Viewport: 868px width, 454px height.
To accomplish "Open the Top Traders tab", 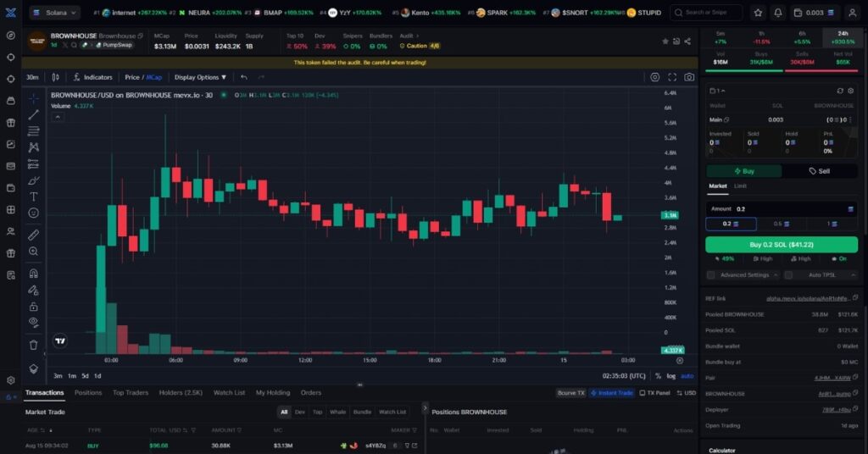I will click(x=131, y=393).
